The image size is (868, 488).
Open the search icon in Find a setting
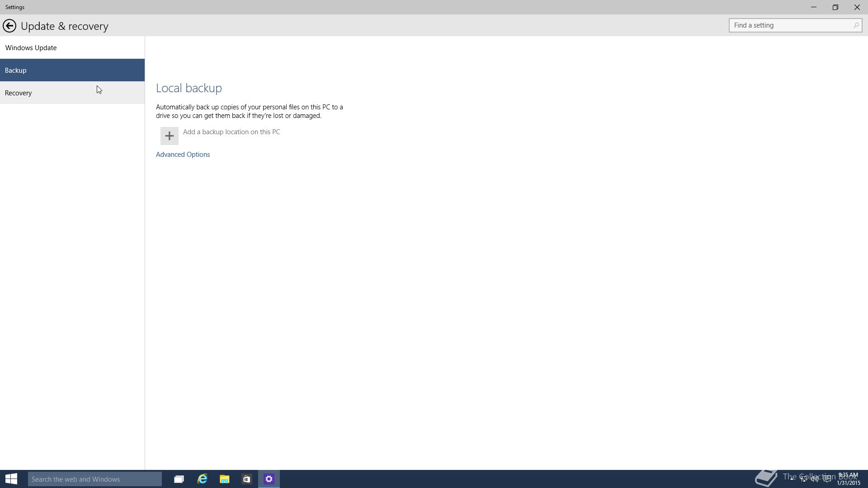coord(857,25)
